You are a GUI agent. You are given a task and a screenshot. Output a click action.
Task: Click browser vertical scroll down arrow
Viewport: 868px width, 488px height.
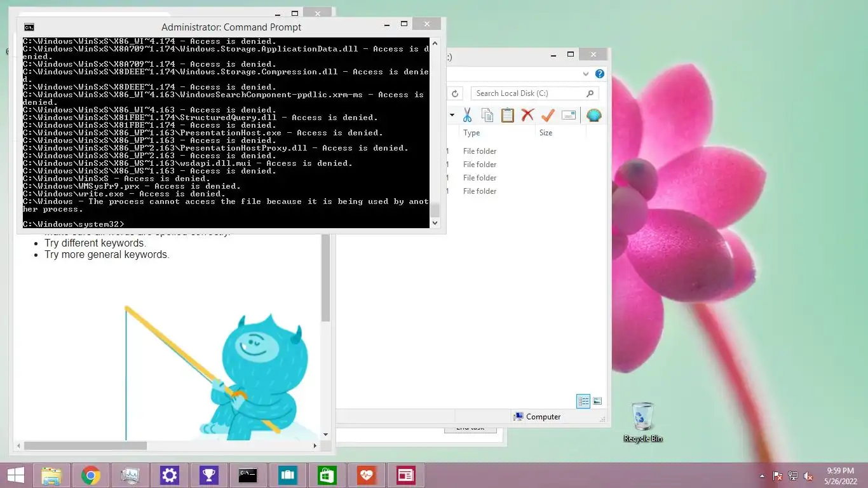click(x=325, y=435)
